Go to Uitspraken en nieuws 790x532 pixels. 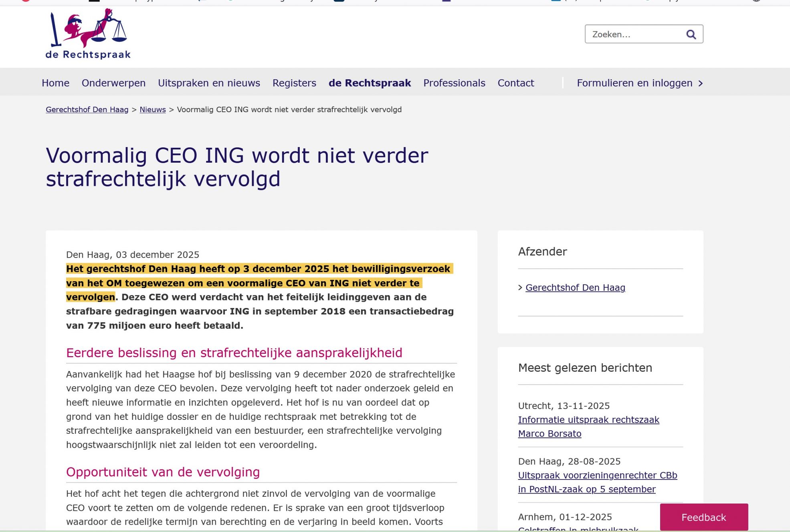[209, 83]
